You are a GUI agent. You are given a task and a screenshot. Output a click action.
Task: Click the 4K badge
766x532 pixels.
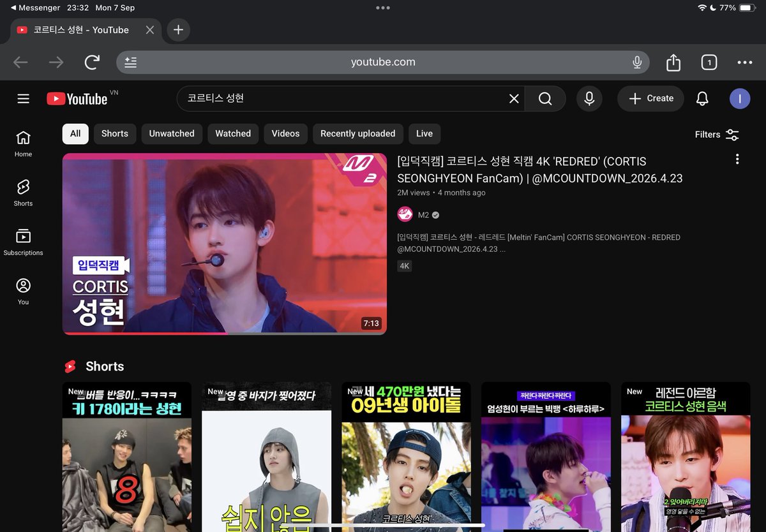click(404, 266)
